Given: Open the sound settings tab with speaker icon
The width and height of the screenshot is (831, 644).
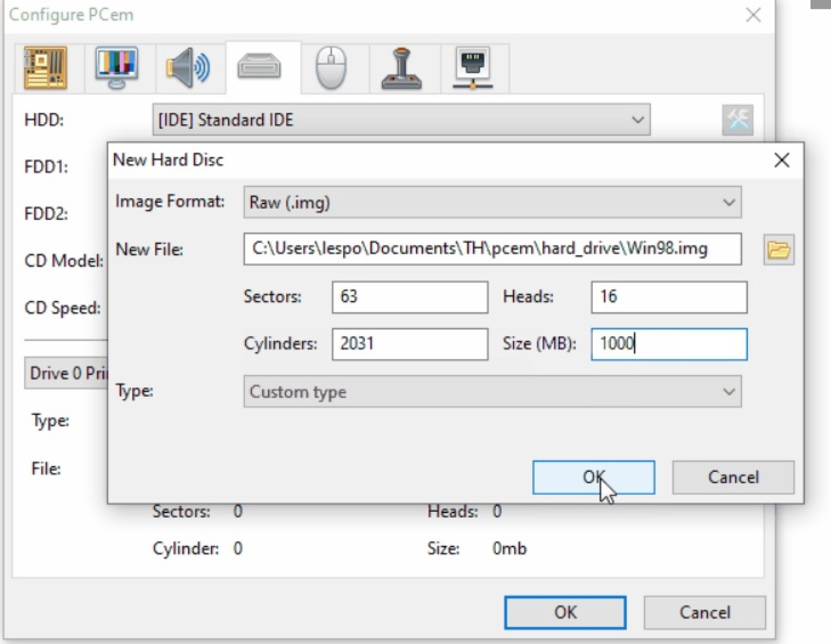Looking at the screenshot, I should (189, 68).
